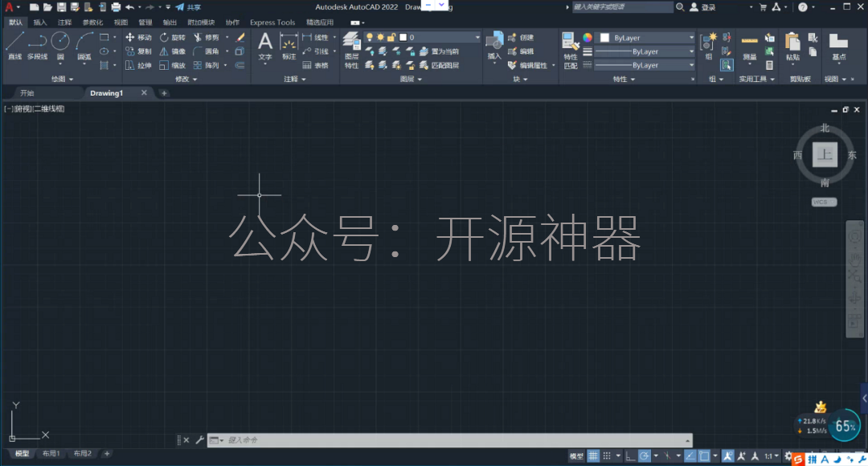Toggle annotation visibility in status bar
This screenshot has width=868, height=466.
click(x=727, y=456)
